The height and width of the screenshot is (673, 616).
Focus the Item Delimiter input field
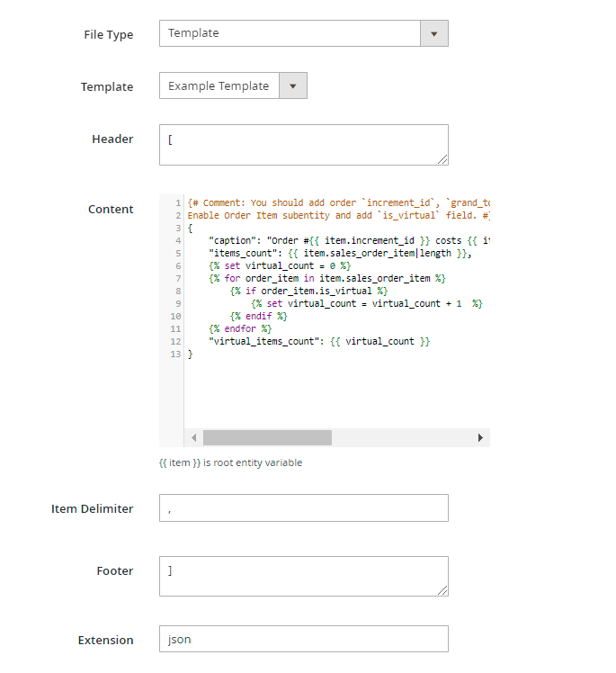303,508
